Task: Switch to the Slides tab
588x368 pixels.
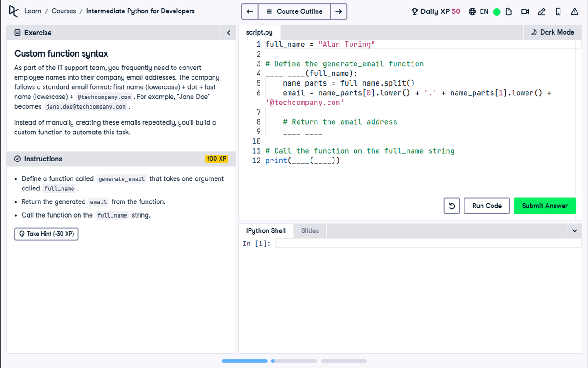Action: [x=310, y=231]
